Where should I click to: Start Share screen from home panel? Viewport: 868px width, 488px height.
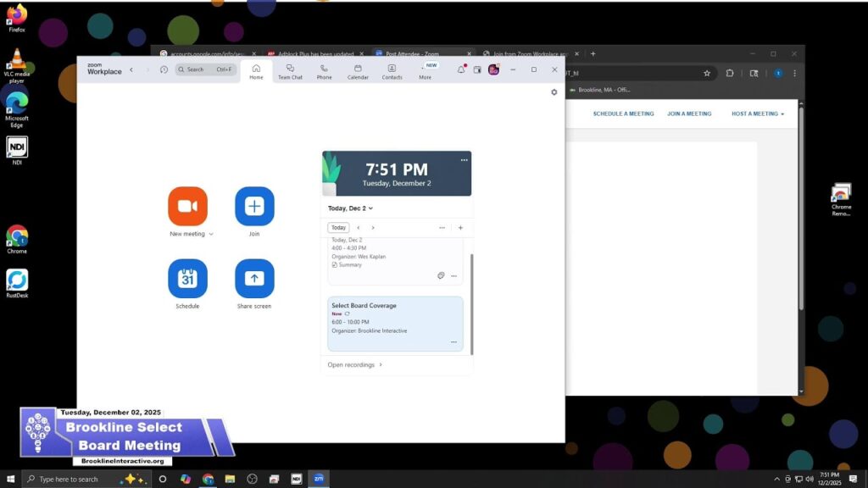coord(254,278)
